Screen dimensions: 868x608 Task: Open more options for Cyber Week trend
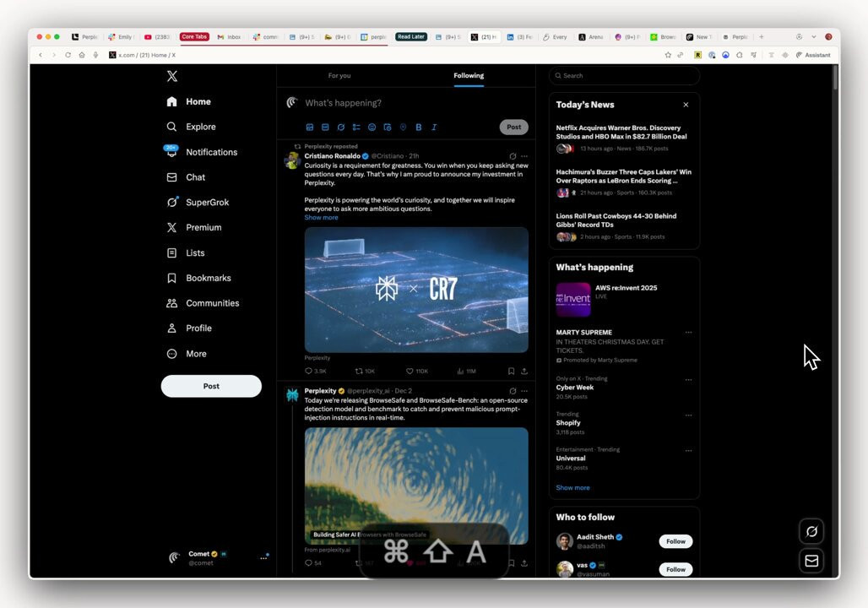(688, 380)
